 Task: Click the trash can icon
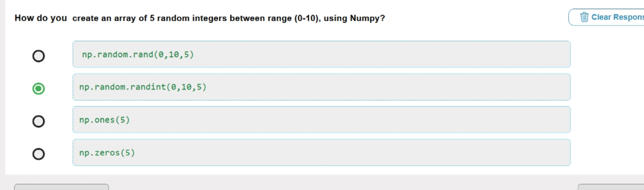coord(584,17)
